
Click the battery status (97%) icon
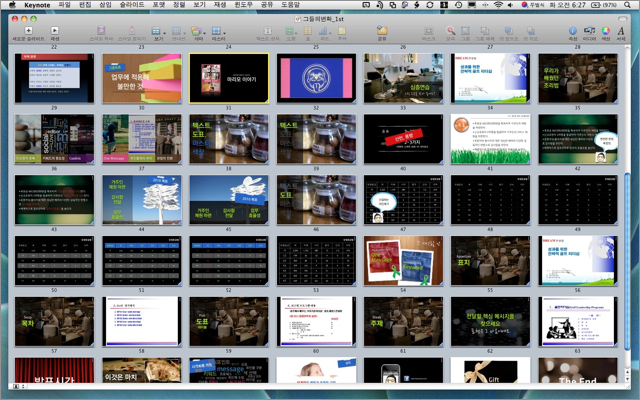[604, 5]
